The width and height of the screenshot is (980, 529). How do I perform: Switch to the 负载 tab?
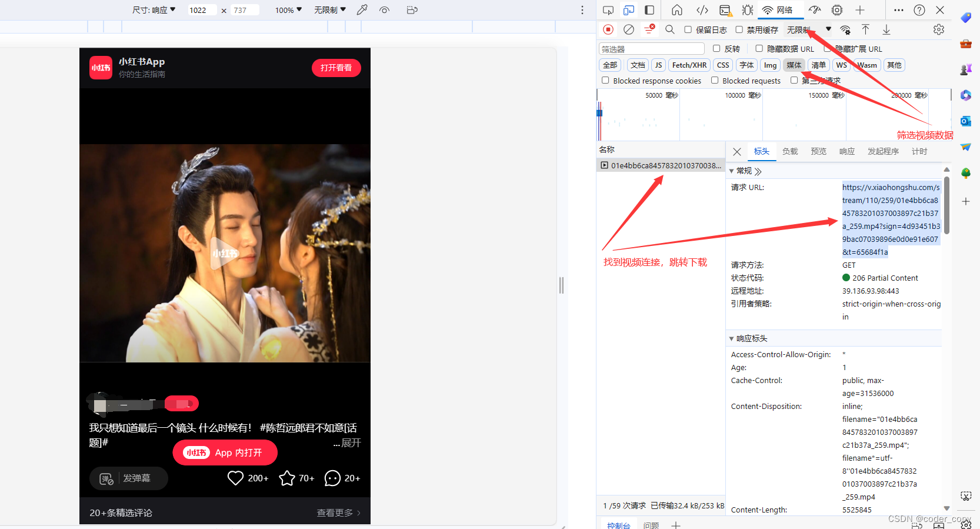[x=790, y=151]
